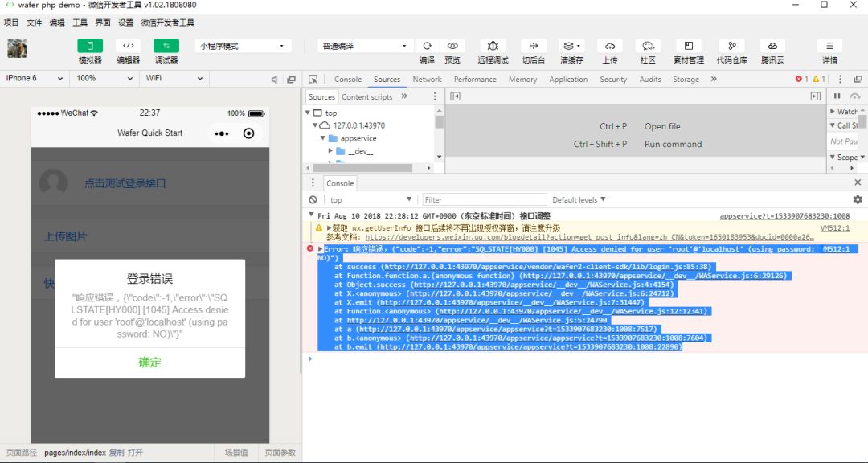Open devtools three-dot options menu
Viewport: 868px width, 463px height.
pos(840,80)
